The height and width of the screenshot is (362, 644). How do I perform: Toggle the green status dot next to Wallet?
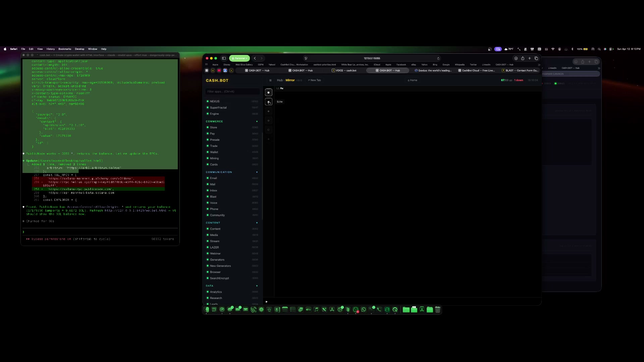point(208,152)
